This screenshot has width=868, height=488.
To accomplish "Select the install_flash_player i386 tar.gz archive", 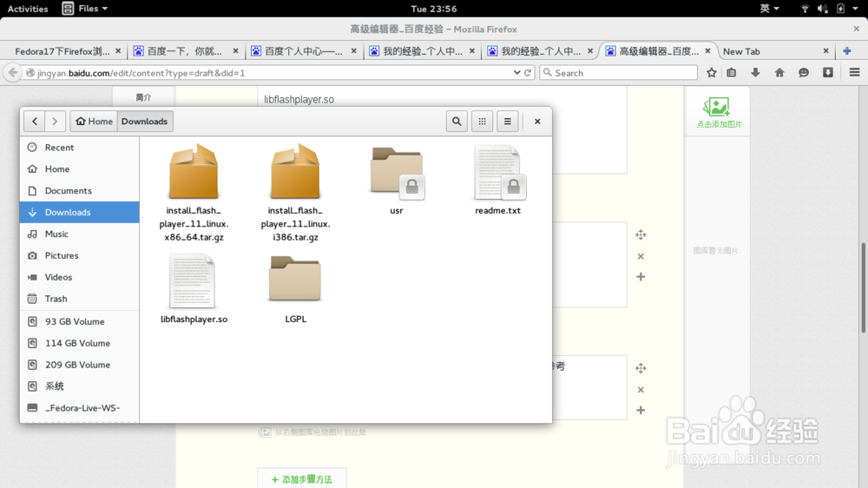I will click(296, 193).
